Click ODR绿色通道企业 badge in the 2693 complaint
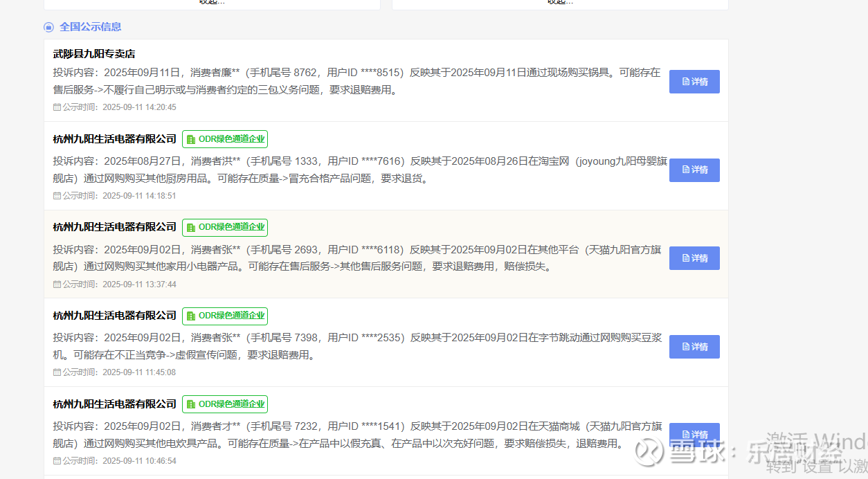868x479 pixels. tap(225, 227)
